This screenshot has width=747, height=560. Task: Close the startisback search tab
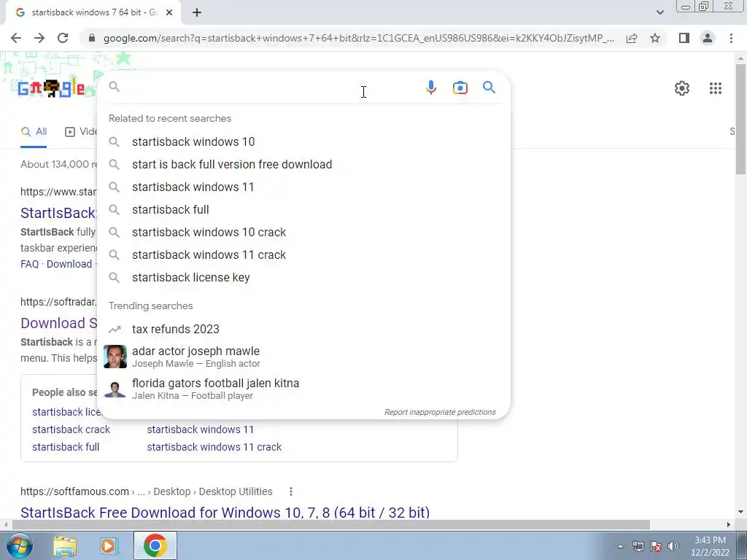(169, 12)
